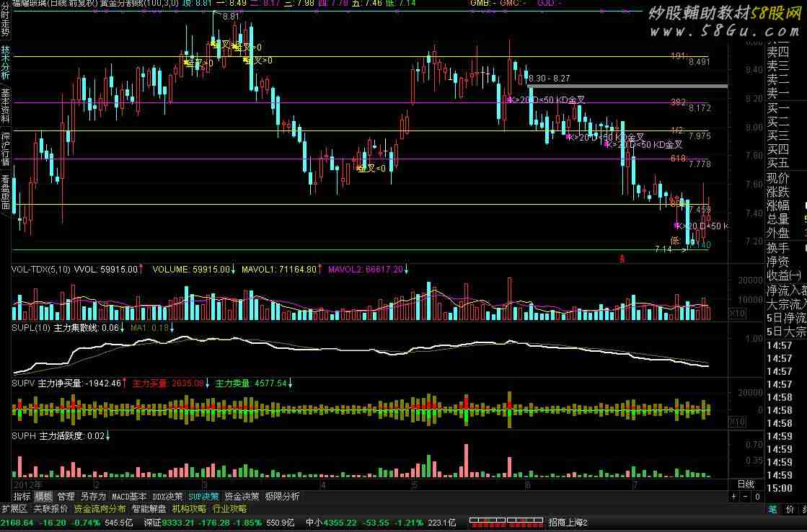Click the 7.975 half level label

tap(700, 136)
